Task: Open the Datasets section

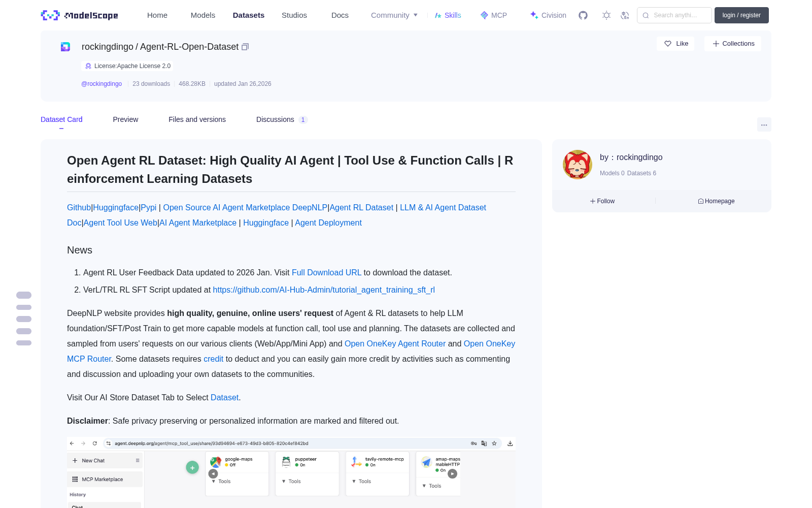Action: pos(249,15)
